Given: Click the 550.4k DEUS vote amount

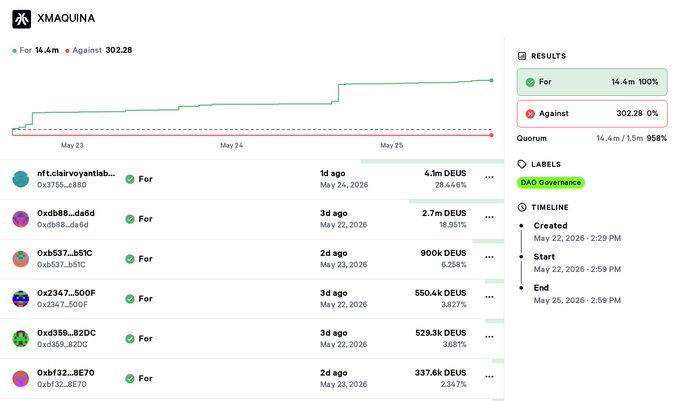Looking at the screenshot, I should (440, 293).
